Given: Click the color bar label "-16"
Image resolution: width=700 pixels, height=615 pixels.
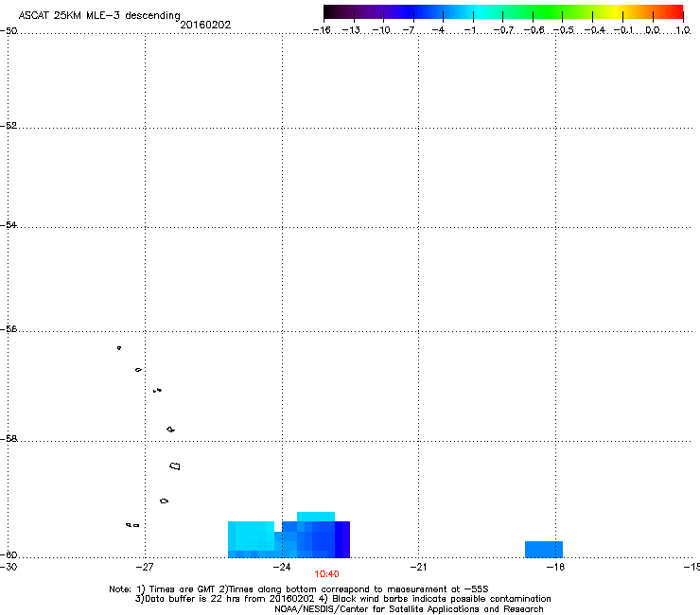Looking at the screenshot, I should 322,30.
